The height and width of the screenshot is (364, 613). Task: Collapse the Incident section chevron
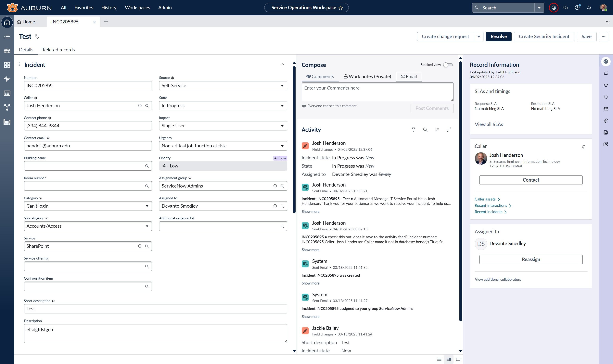[x=282, y=64]
